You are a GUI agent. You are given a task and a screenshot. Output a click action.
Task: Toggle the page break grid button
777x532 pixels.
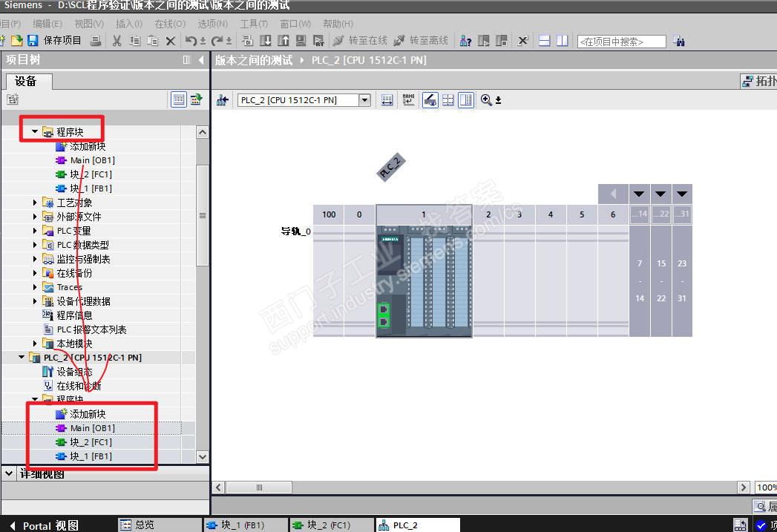pyautogui.click(x=448, y=100)
